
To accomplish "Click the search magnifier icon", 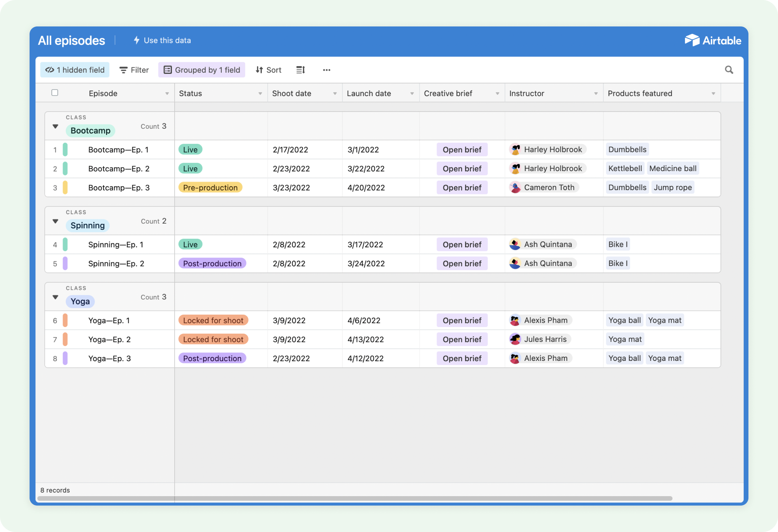I will coord(729,70).
